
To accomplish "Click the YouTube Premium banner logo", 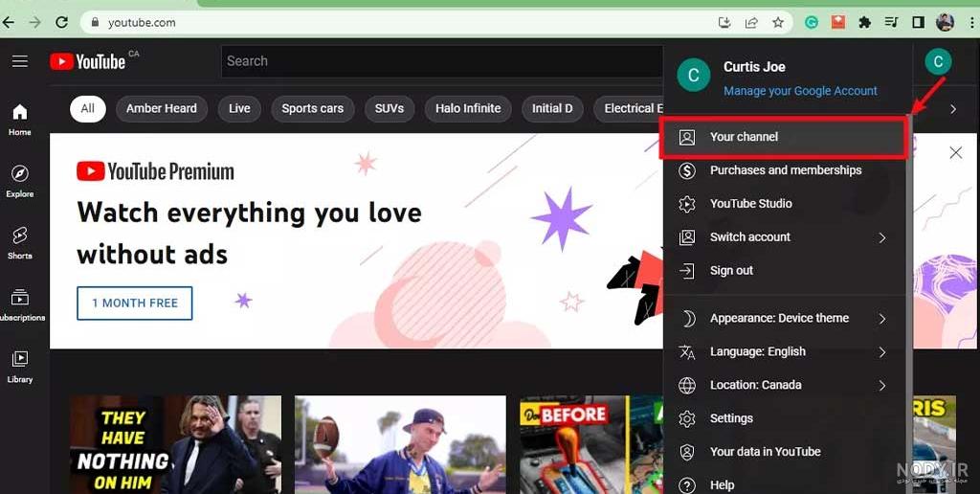I will pos(155,171).
